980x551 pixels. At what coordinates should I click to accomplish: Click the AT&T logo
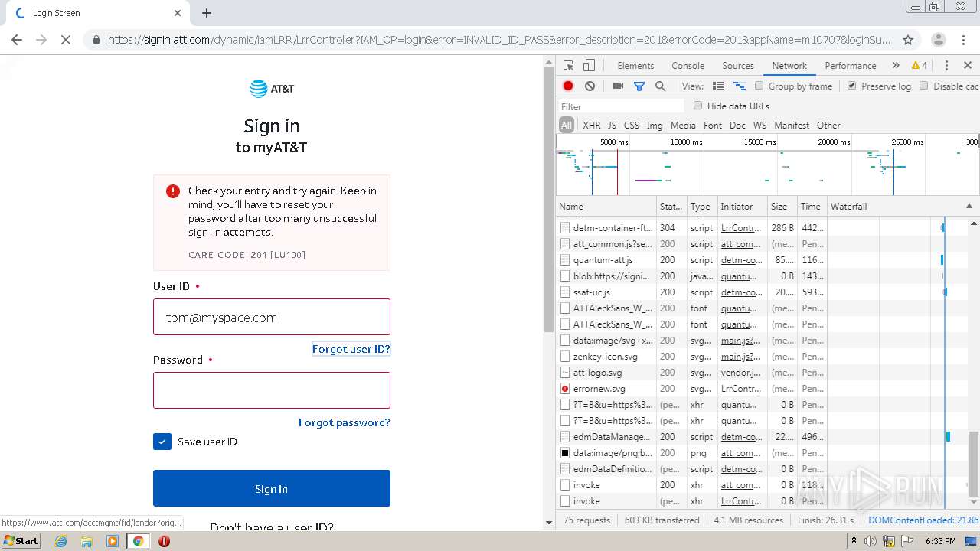click(272, 89)
